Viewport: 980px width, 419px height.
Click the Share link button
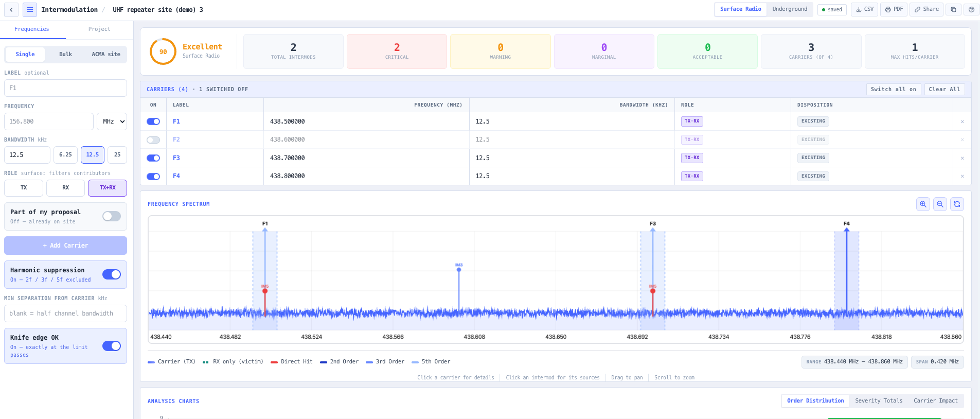[x=926, y=9]
